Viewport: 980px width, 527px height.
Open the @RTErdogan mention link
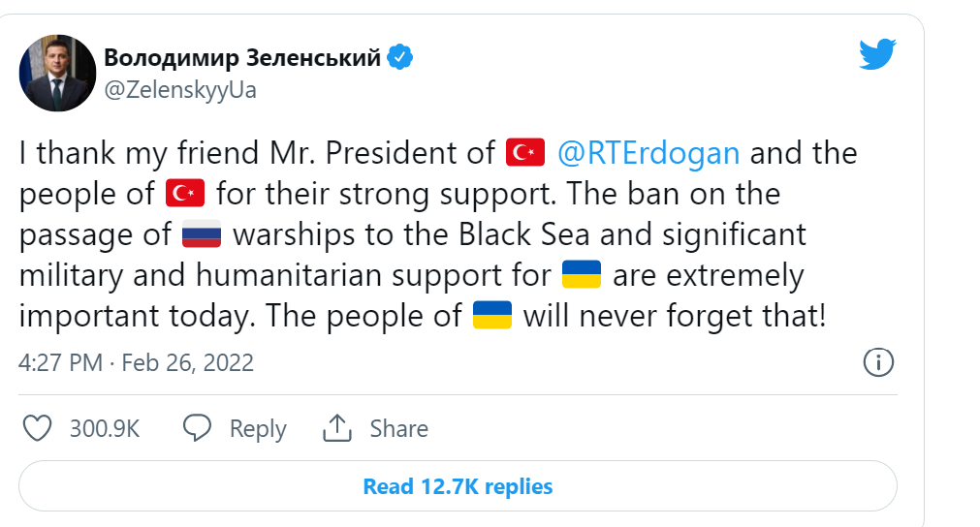click(x=648, y=153)
